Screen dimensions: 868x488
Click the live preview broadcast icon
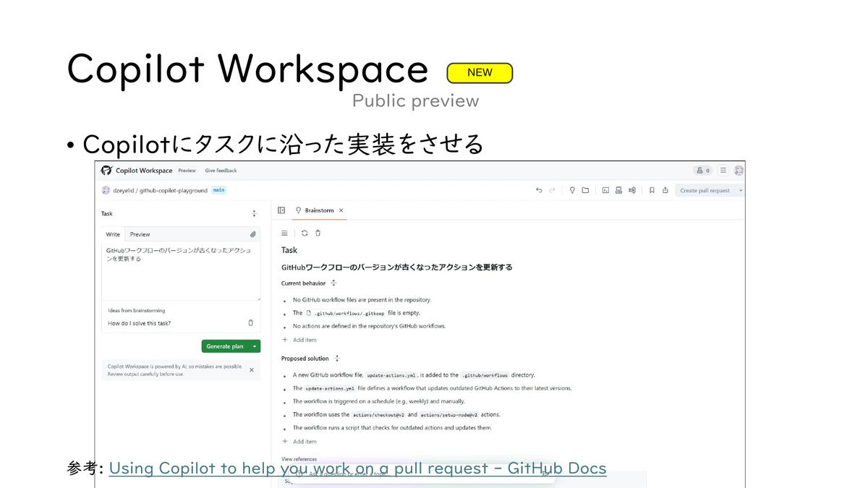click(x=631, y=190)
